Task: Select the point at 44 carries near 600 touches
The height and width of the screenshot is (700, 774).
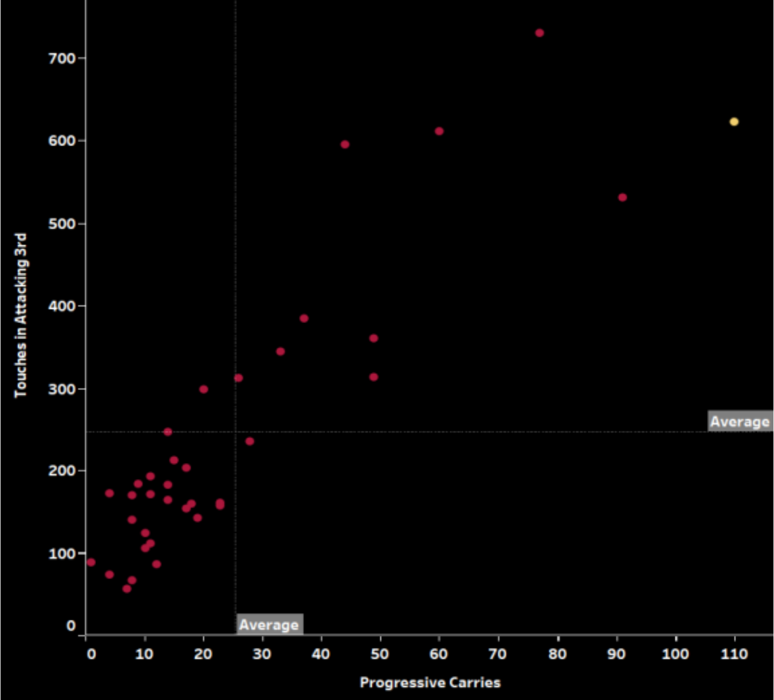Action: (345, 145)
